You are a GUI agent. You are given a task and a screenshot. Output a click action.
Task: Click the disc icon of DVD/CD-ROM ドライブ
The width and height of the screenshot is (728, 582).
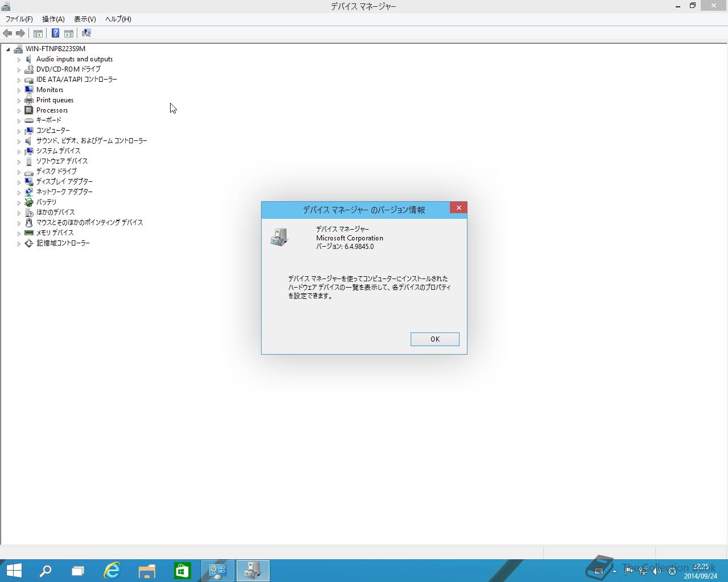(x=29, y=69)
